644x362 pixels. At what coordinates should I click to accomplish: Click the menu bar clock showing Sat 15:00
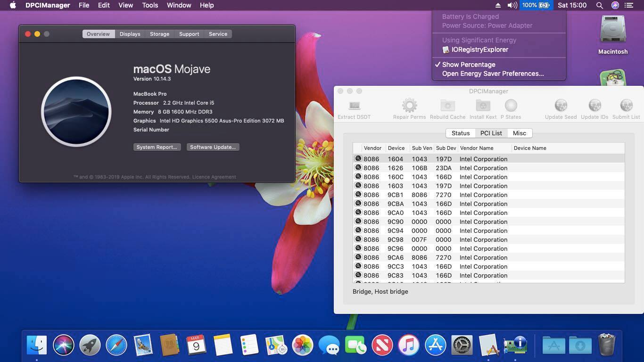tap(572, 5)
